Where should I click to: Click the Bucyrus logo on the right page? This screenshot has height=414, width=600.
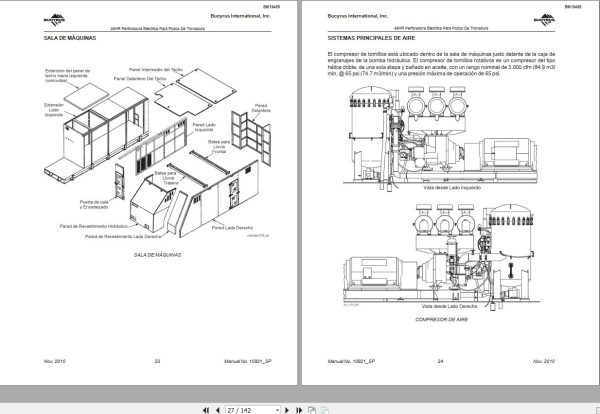tap(544, 20)
